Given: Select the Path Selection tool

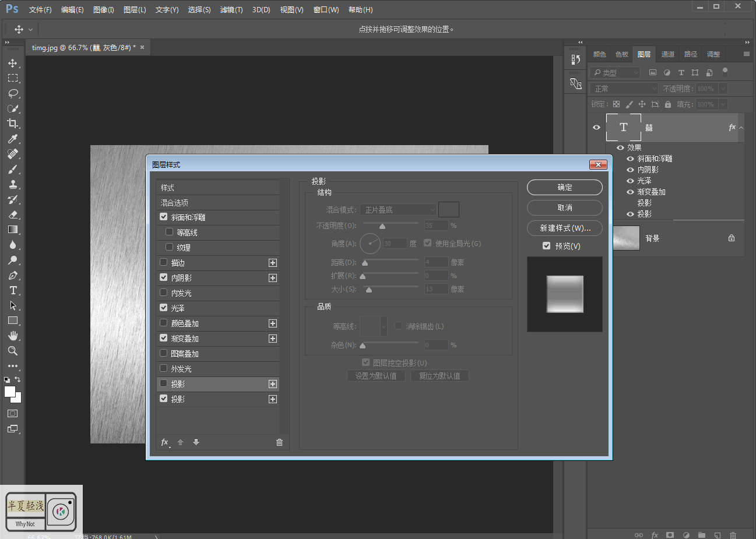Looking at the screenshot, I should click(13, 305).
